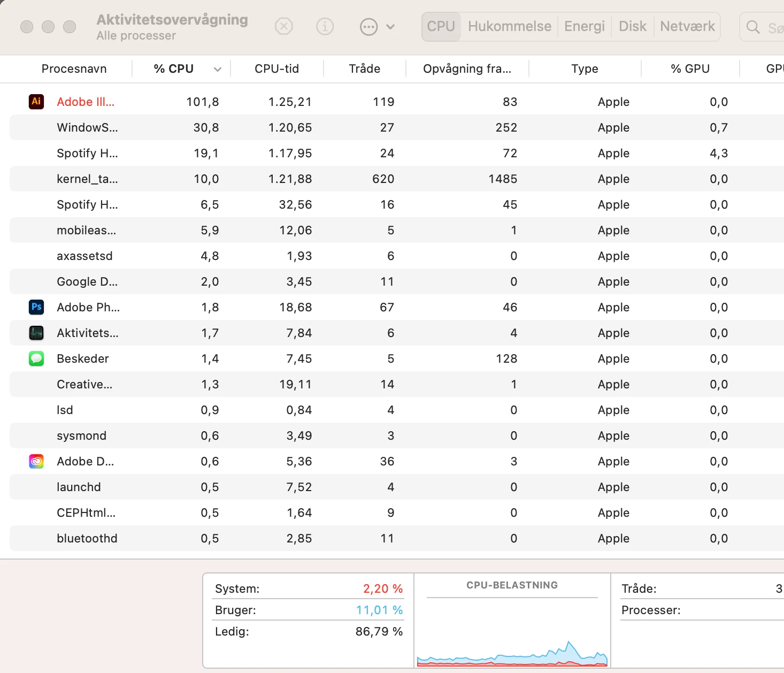Sort by the Tråde column header
The height and width of the screenshot is (673, 784).
tap(365, 68)
